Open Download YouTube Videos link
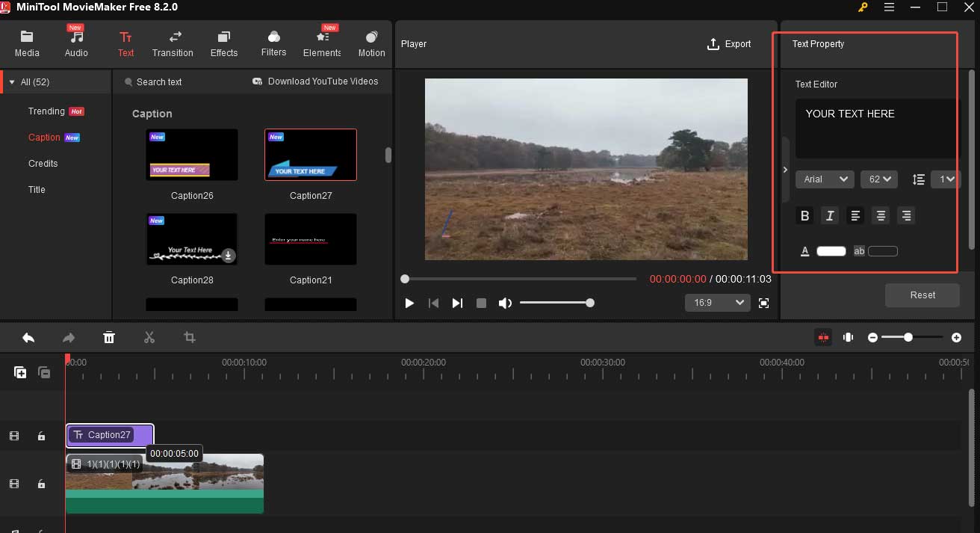The width and height of the screenshot is (980, 533). pyautogui.click(x=315, y=81)
